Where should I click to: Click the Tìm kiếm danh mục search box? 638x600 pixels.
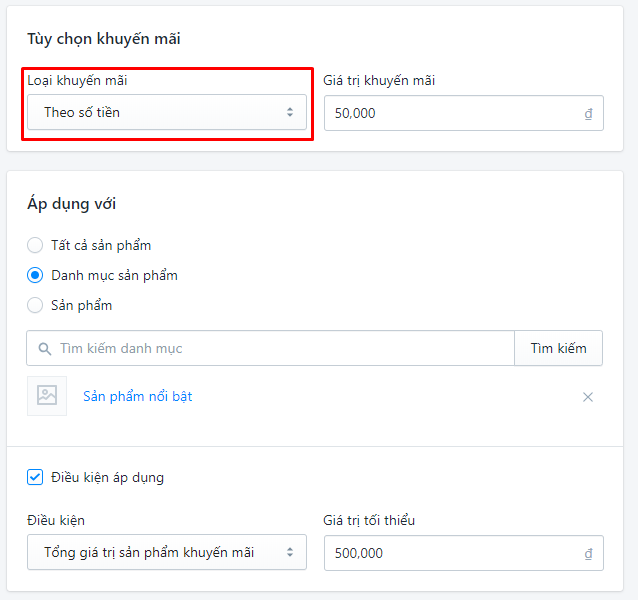271,348
